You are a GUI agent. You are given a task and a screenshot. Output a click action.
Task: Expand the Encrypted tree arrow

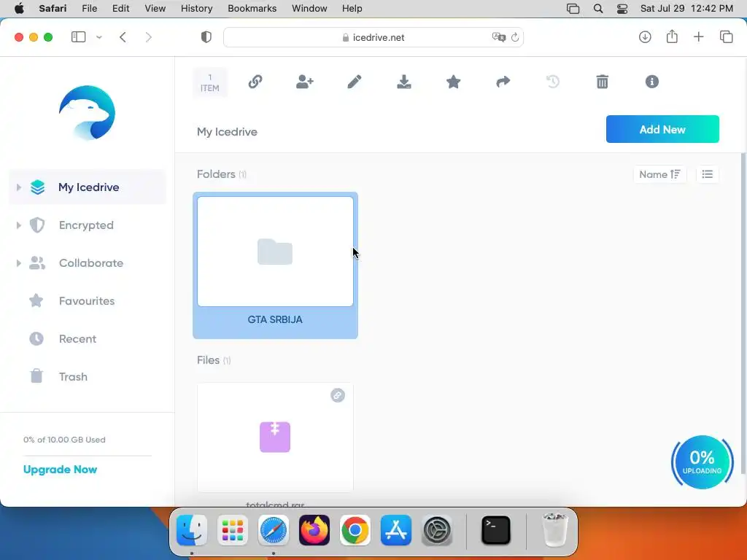point(18,225)
